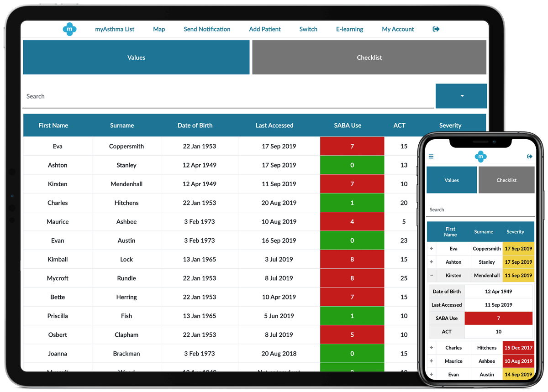Screen dimensions: 548x392
Task: Click Priscilla Fish's last accessed 5 Jun 2019
Action: coord(279,316)
